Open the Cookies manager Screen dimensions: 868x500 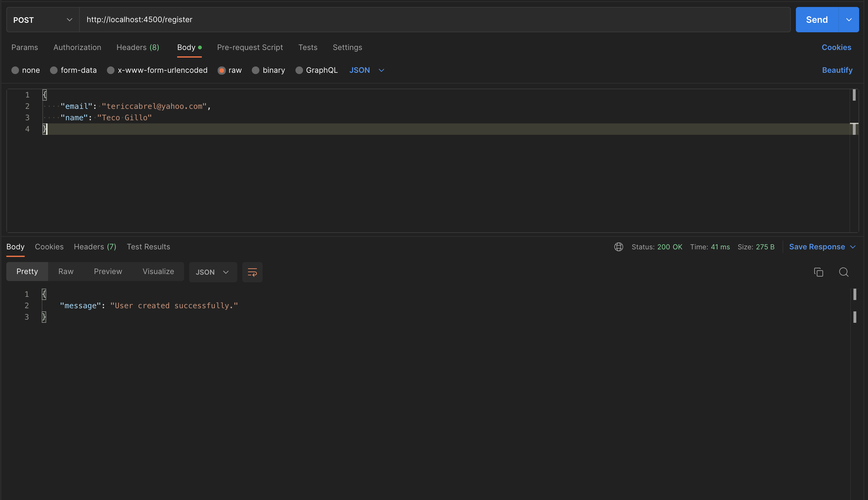836,47
